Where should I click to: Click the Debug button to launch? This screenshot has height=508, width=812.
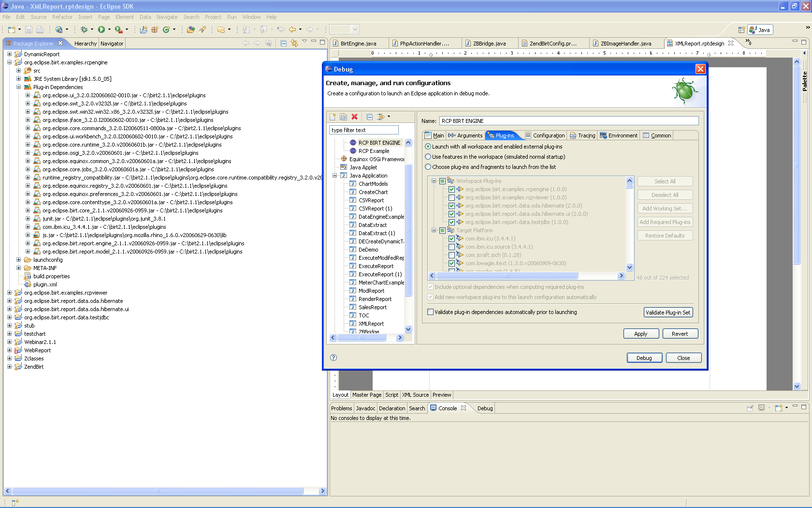coord(644,358)
